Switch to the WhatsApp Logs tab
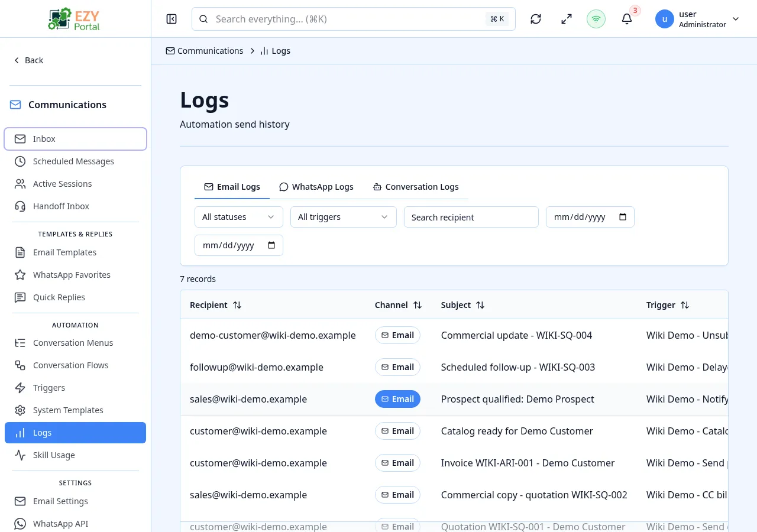Viewport: 757px width, 532px height. tap(316, 187)
